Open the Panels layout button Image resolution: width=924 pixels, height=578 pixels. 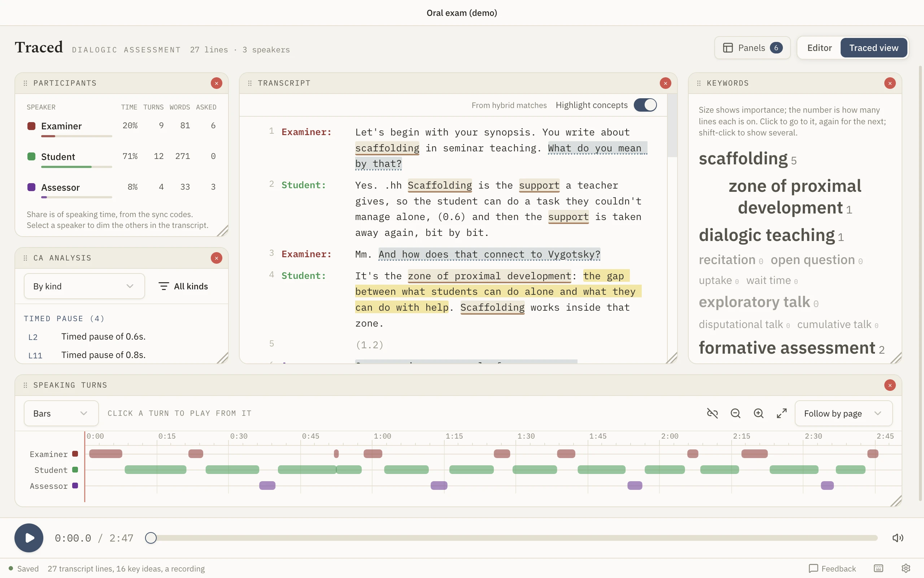(752, 48)
